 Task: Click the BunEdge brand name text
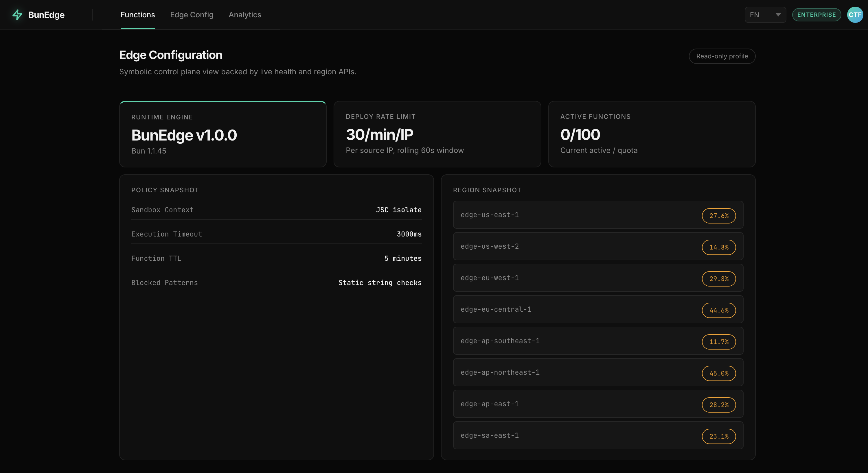coord(47,15)
